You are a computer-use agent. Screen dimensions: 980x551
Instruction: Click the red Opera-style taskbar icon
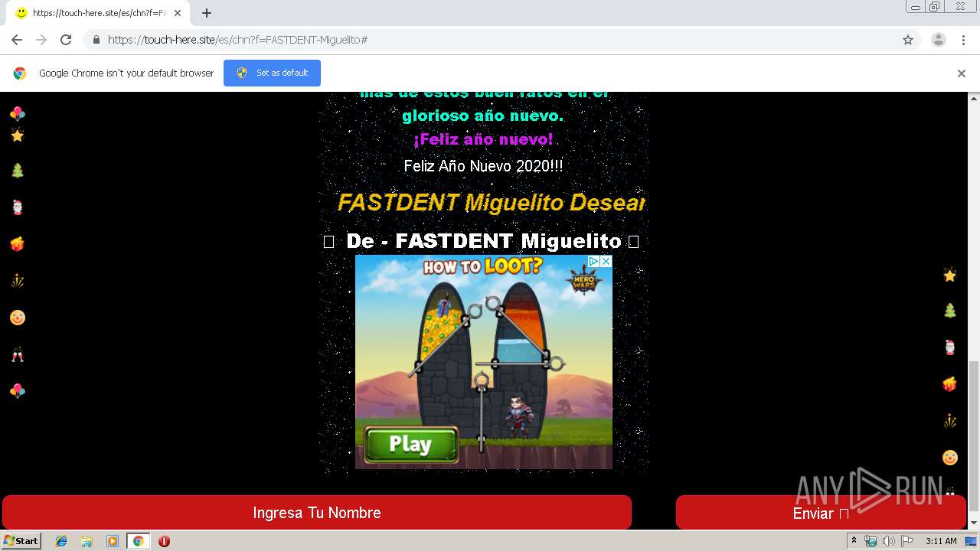point(164,541)
